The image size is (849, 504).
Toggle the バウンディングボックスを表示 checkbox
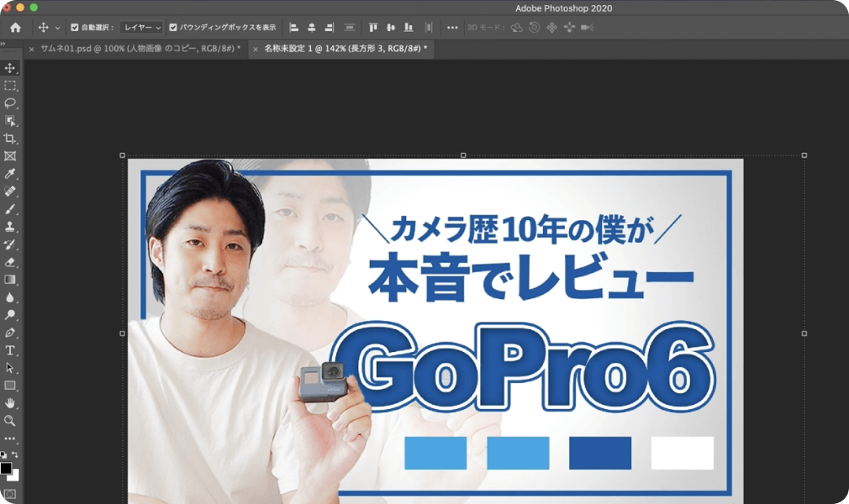click(x=173, y=28)
